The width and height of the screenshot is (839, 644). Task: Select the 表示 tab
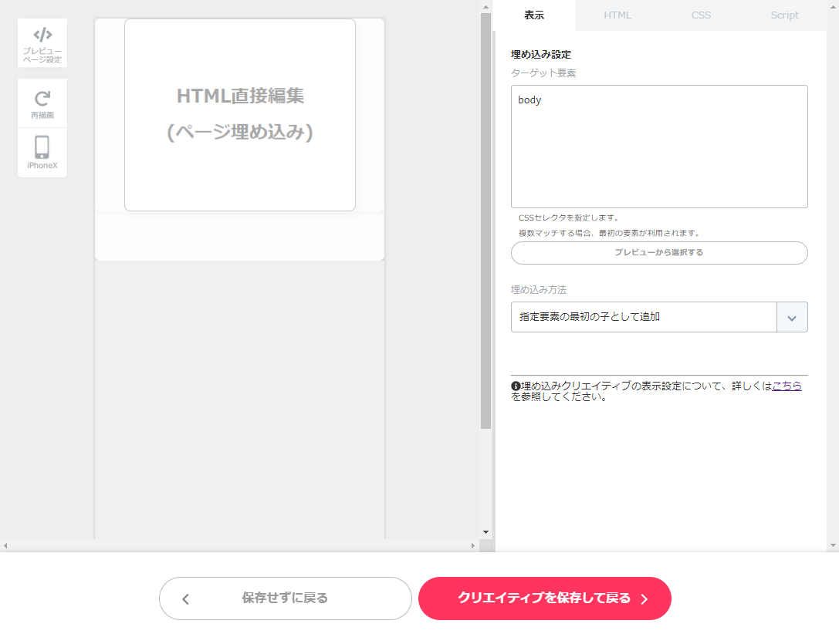tap(535, 15)
